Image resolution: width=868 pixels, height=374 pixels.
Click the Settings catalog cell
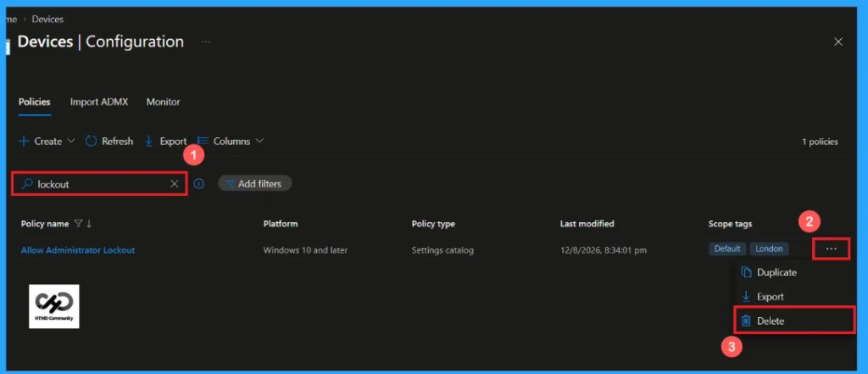[x=442, y=250]
